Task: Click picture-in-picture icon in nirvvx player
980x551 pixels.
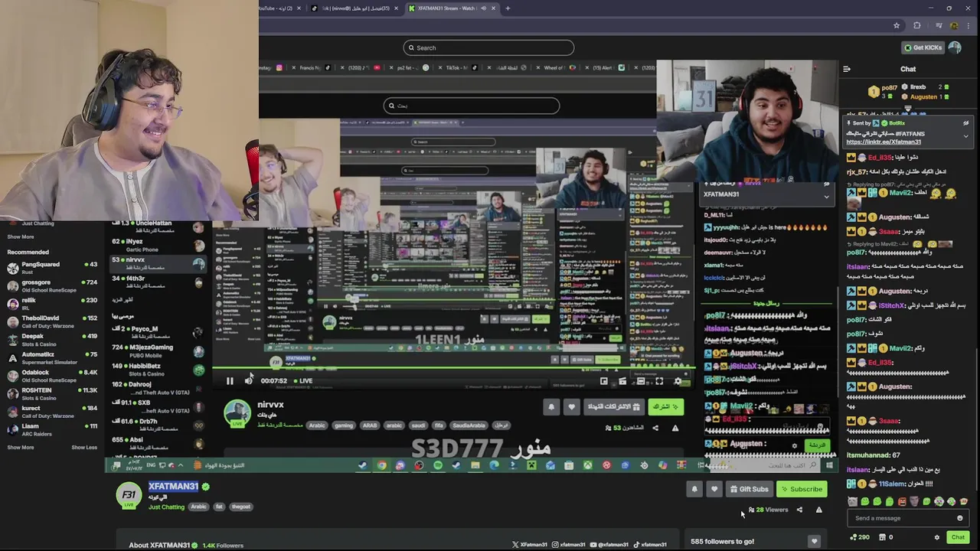Action: (604, 380)
